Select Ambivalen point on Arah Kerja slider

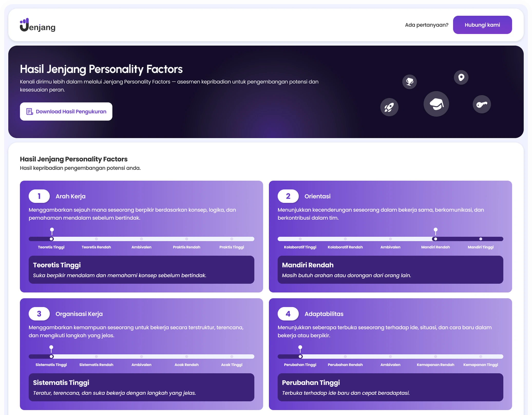click(x=141, y=239)
